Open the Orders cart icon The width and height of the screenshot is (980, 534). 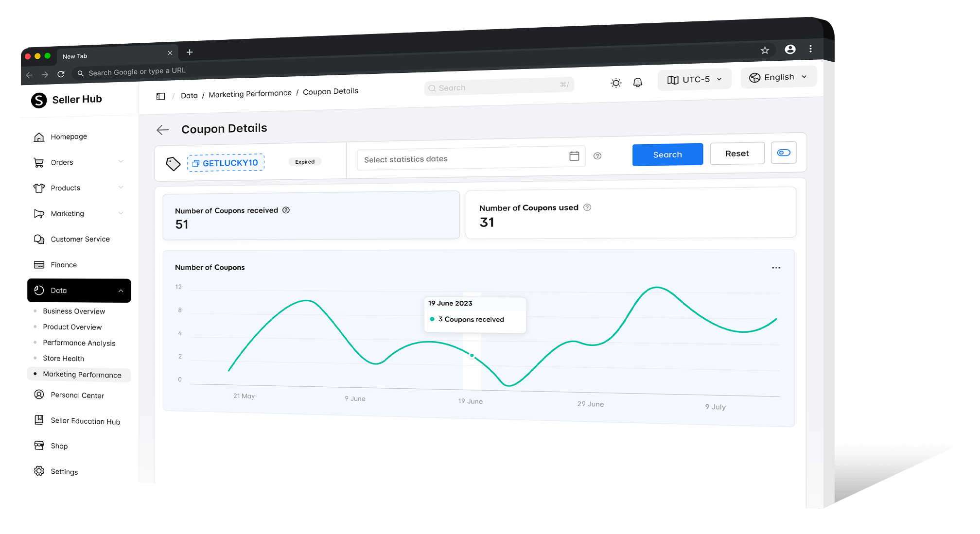click(x=39, y=162)
